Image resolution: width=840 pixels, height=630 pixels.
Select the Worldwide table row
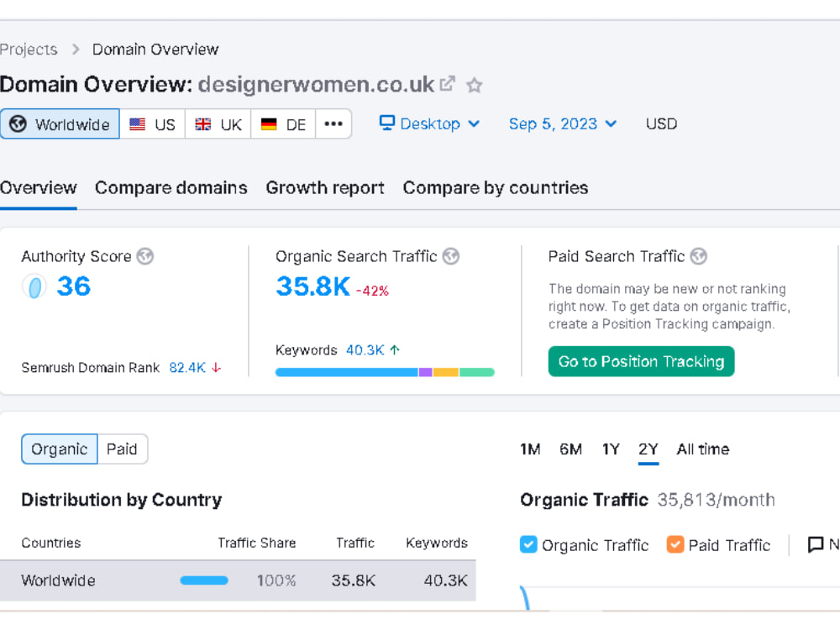point(238,580)
